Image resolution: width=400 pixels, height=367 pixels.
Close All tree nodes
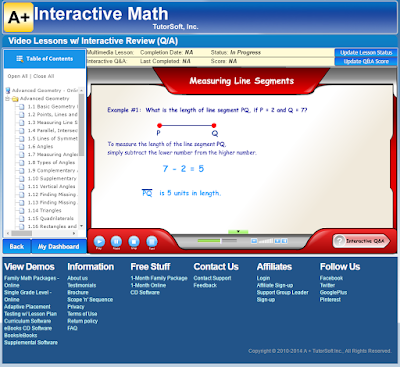pos(44,76)
